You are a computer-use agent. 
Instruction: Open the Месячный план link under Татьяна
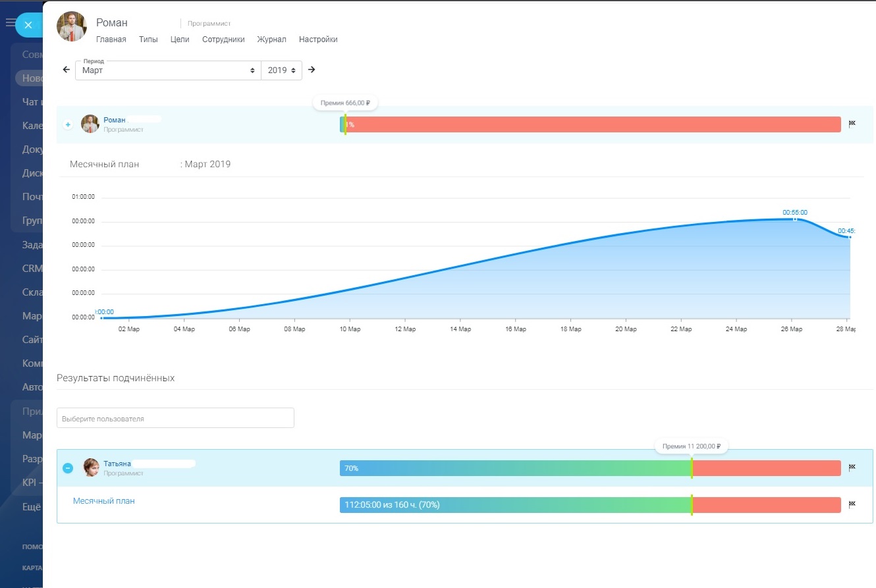pyautogui.click(x=103, y=501)
